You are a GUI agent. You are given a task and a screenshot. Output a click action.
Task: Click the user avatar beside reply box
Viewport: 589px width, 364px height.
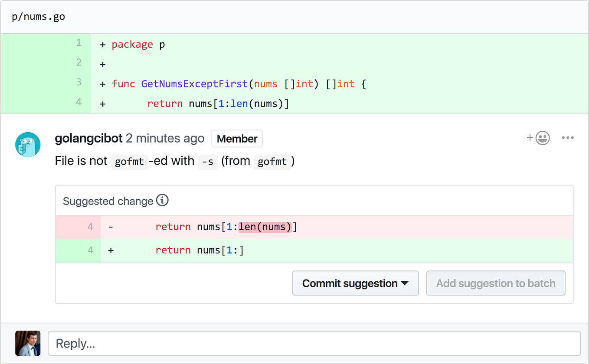[x=28, y=343]
